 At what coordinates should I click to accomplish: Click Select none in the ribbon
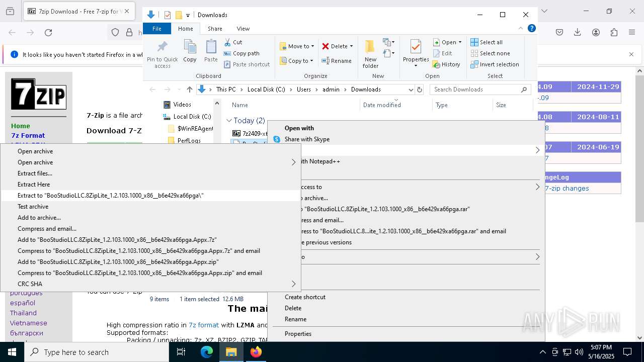point(490,53)
